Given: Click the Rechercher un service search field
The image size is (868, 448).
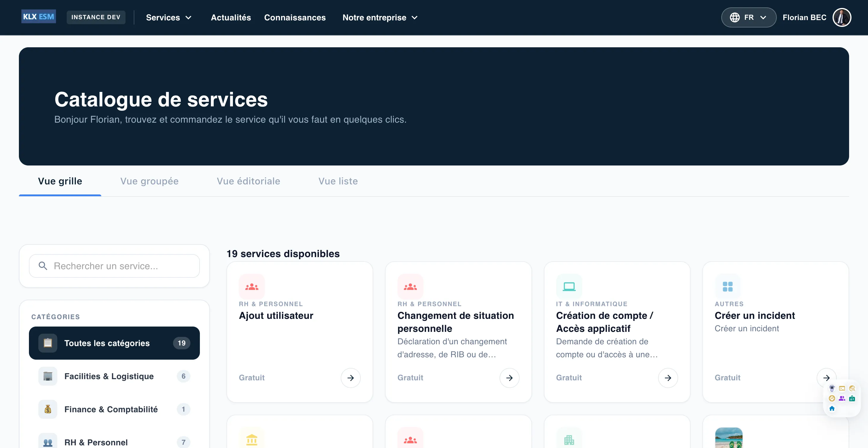Looking at the screenshot, I should (x=114, y=266).
